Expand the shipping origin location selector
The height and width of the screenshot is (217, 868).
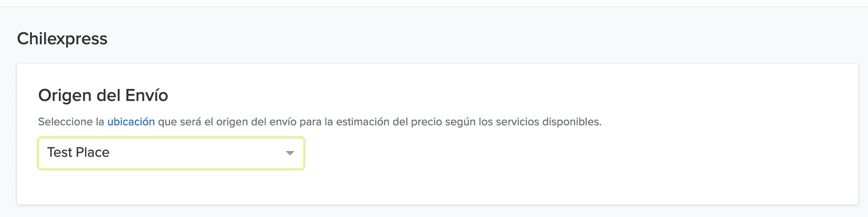(x=171, y=153)
